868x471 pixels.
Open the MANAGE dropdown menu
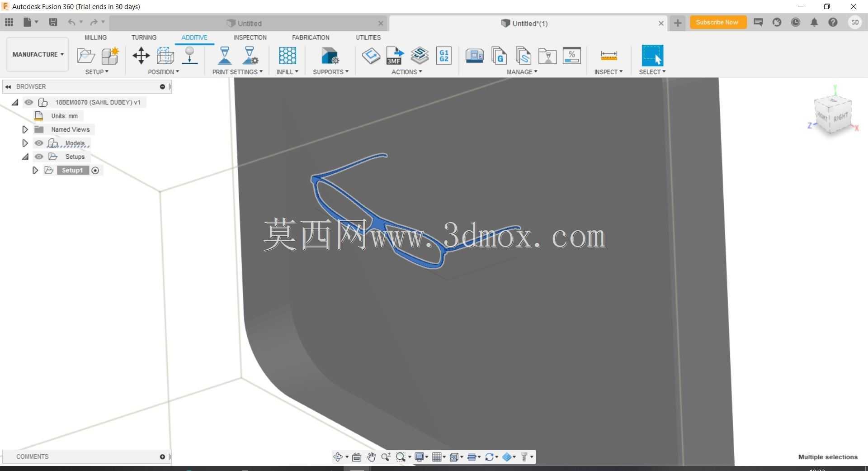[x=522, y=72]
